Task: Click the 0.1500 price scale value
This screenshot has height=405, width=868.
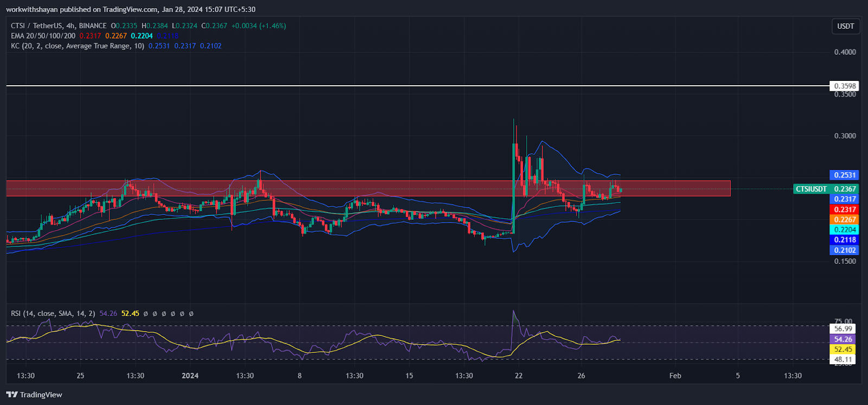Action: [845, 261]
